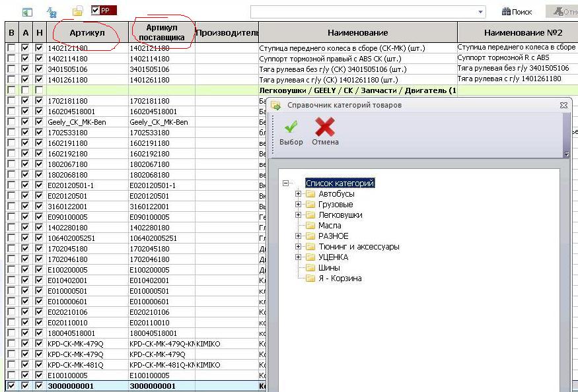Toggle the B checkbox for row 1402121180
578x392 pixels.
11,48
